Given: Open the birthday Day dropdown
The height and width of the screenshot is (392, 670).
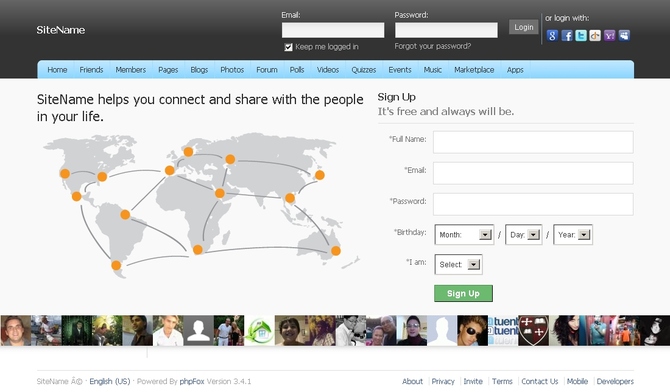Looking at the screenshot, I should point(524,235).
